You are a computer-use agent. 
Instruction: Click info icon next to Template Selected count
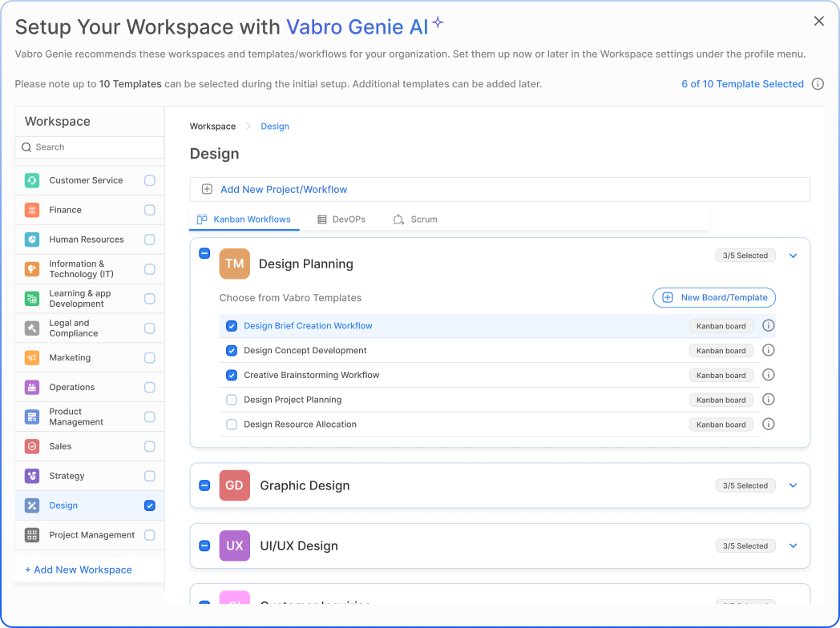(818, 84)
